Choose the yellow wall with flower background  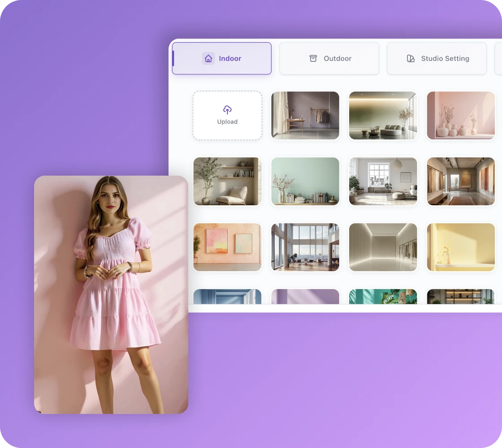461,247
